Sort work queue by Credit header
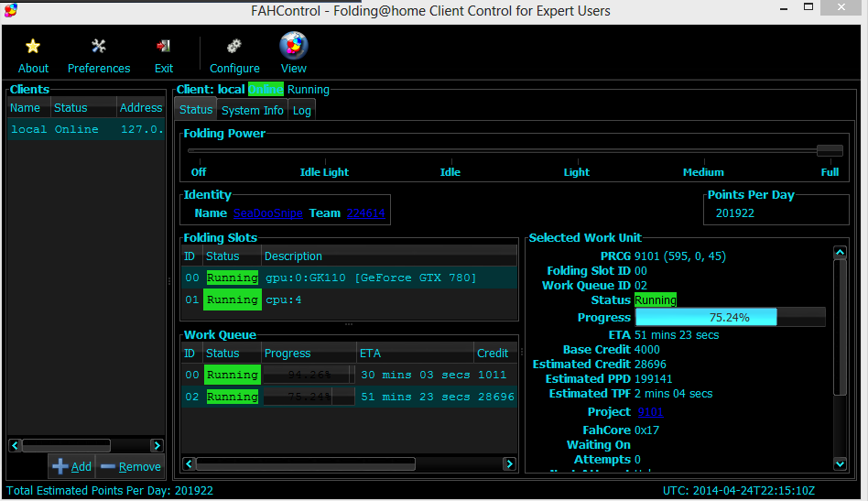Viewport: 868px width, 501px height. (x=495, y=354)
